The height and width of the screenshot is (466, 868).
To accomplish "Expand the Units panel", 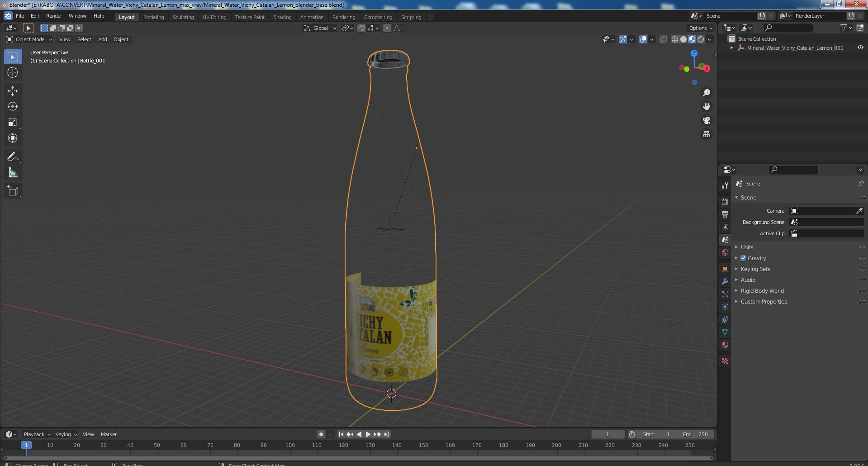I will 747,247.
